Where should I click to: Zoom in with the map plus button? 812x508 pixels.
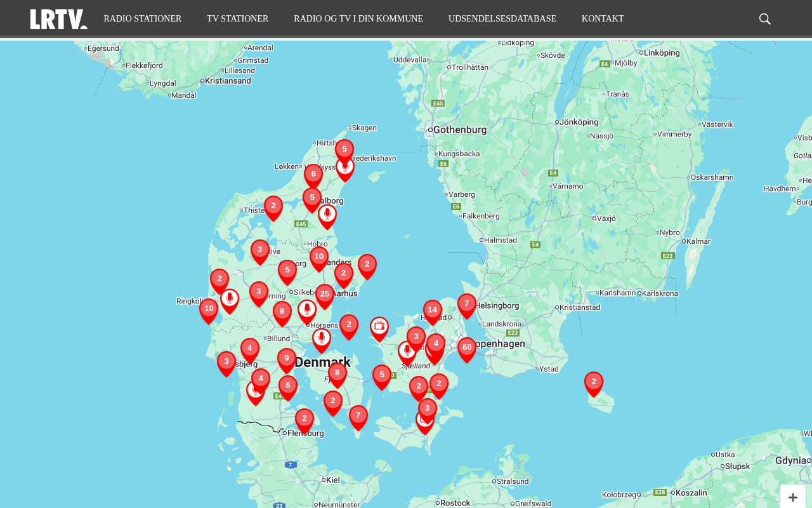793,497
